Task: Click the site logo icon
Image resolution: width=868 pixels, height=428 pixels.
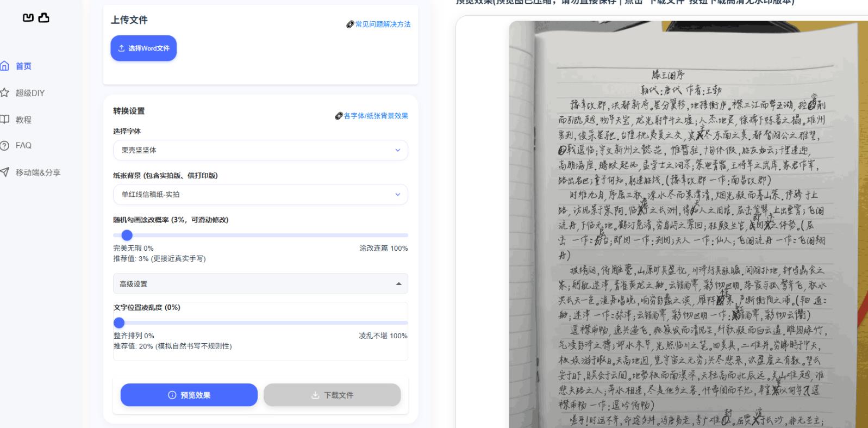Action: point(36,18)
